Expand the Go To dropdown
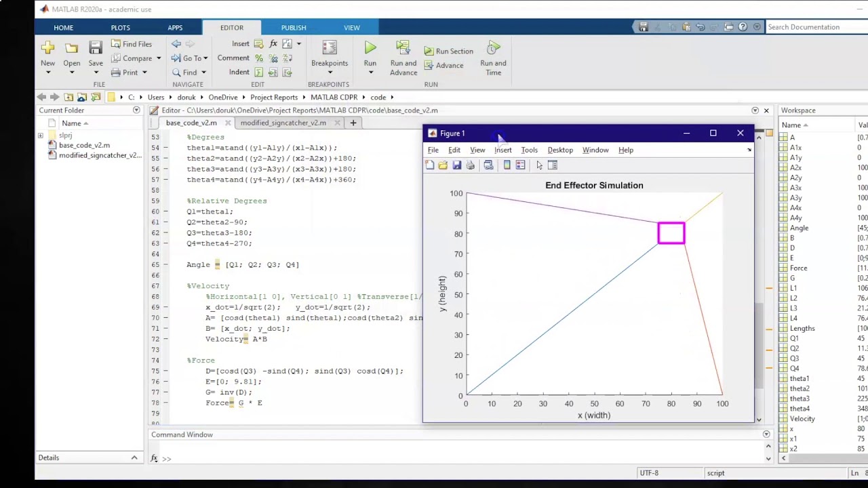Viewport: 868px width, 488px height. [205, 58]
